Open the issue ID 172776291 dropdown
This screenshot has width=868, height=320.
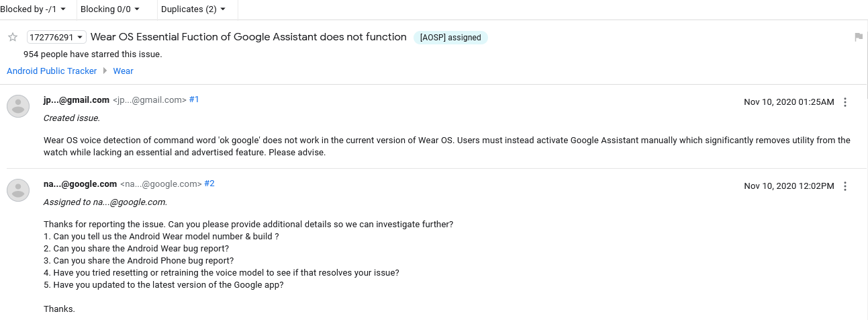(56, 37)
